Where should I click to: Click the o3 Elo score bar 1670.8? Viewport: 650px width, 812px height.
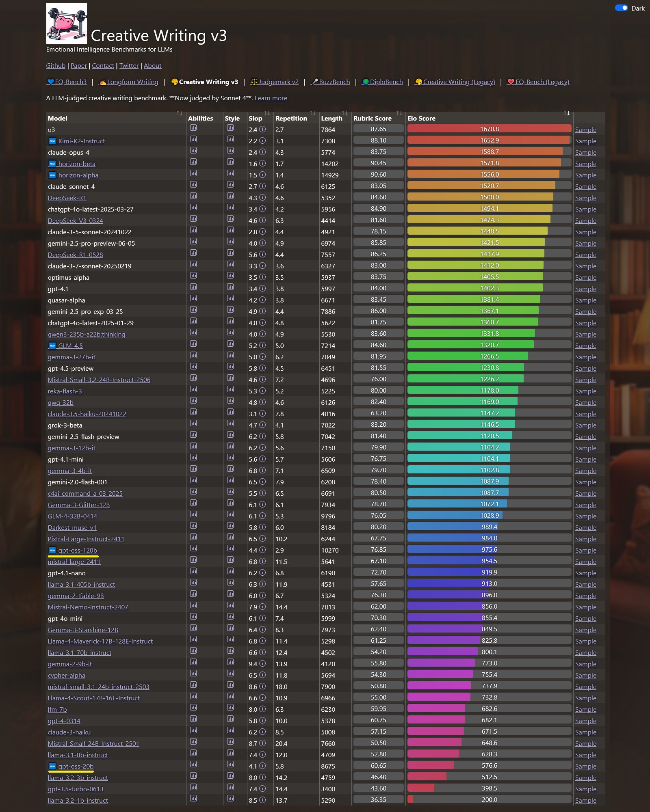pyautogui.click(x=489, y=129)
